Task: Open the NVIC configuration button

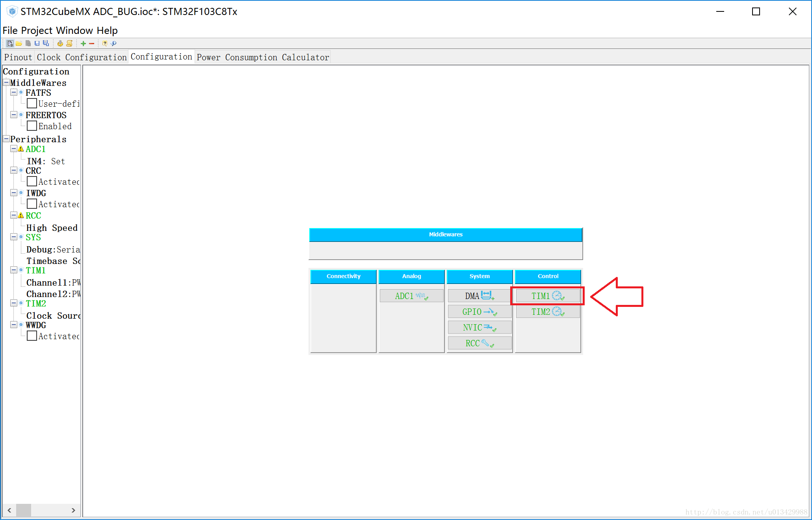Action: 479,327
